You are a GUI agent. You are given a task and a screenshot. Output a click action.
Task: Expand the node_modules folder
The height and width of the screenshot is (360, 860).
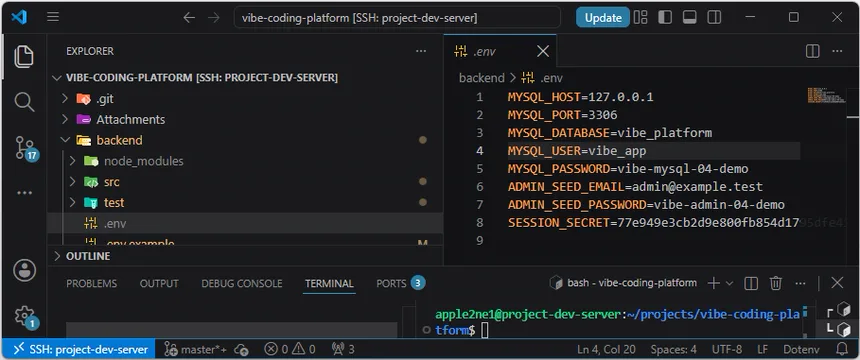point(246,161)
